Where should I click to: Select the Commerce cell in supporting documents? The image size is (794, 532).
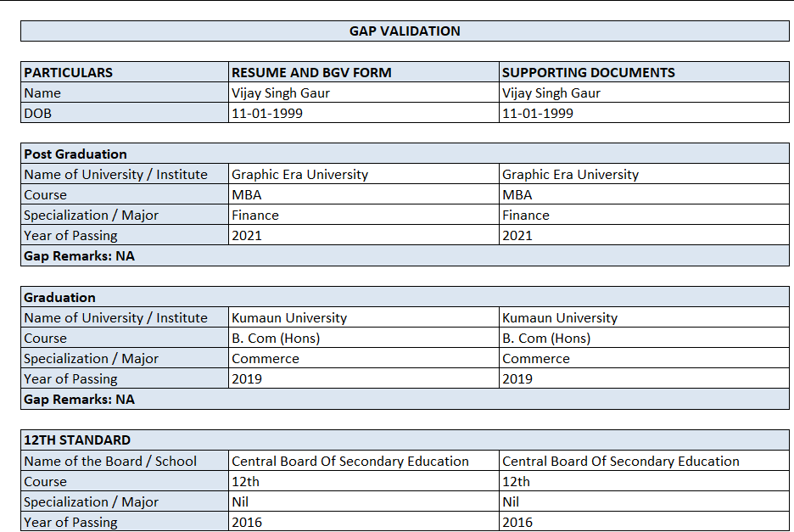(x=644, y=358)
